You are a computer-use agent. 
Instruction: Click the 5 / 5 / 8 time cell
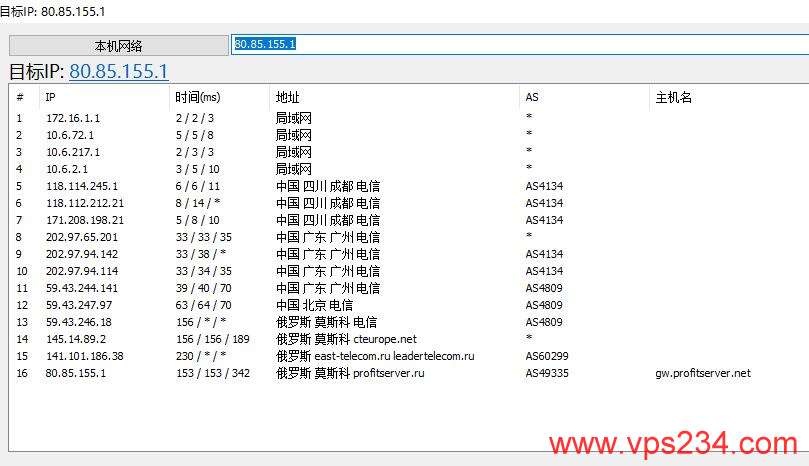(195, 135)
